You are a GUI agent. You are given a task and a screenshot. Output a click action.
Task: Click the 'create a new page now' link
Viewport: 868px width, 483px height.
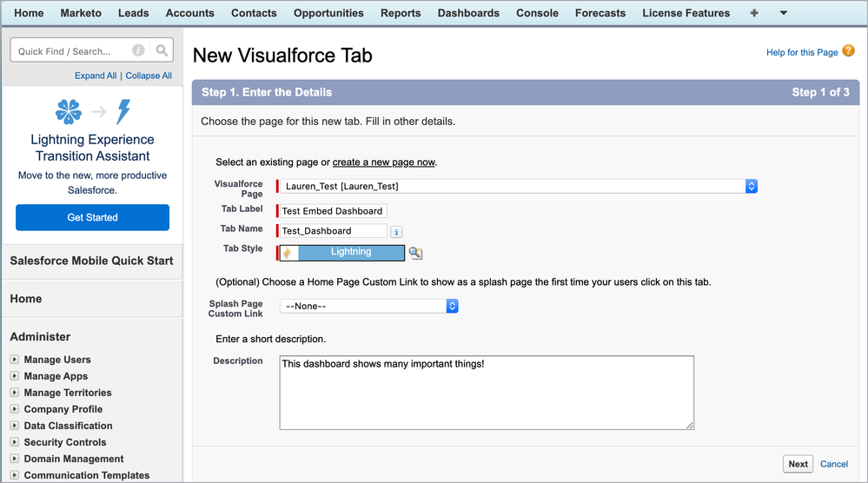tap(384, 162)
